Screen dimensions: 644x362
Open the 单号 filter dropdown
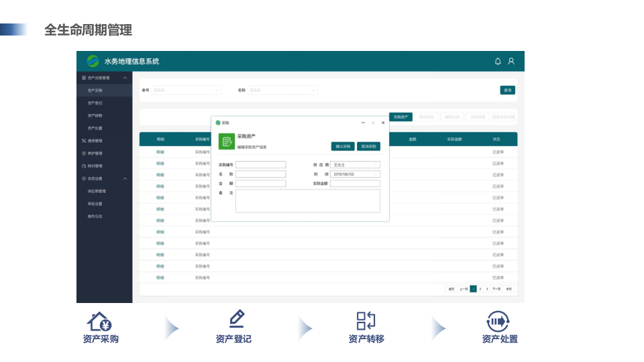click(x=186, y=90)
